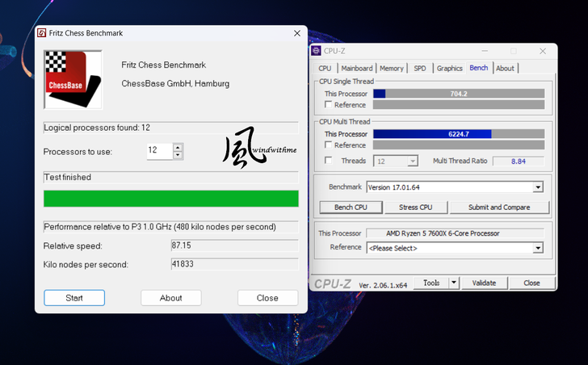Click the CPU-Z title bar app icon
This screenshot has height=365, width=588.
[x=317, y=51]
